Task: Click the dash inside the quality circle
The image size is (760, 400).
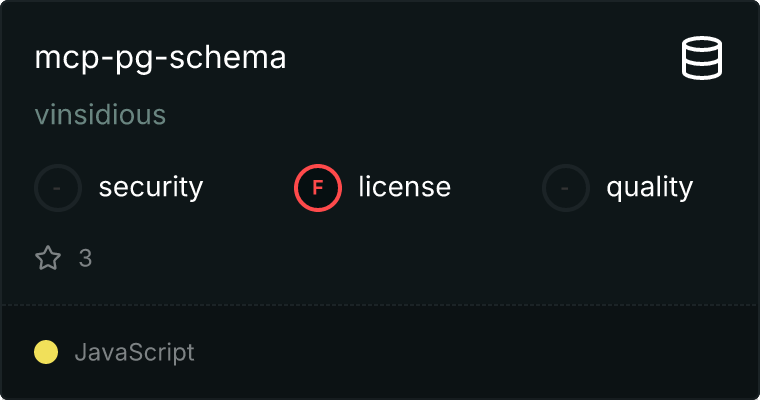Action: (566, 187)
